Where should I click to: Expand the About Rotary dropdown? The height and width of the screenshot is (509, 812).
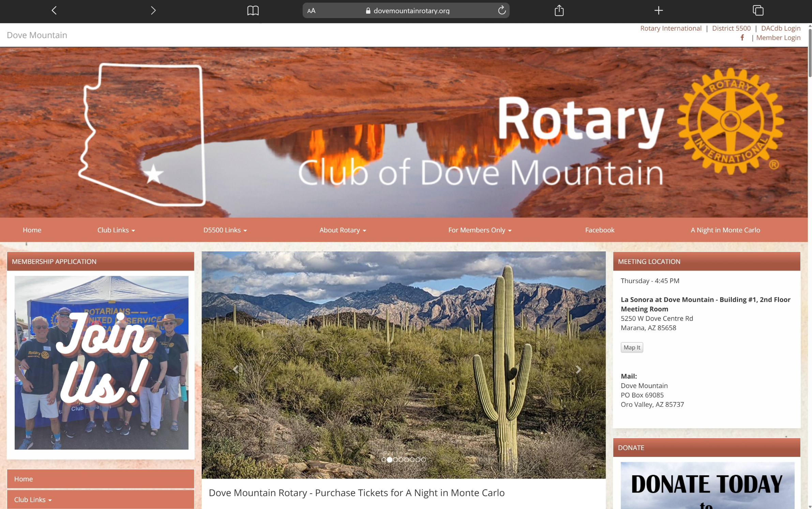[343, 230]
